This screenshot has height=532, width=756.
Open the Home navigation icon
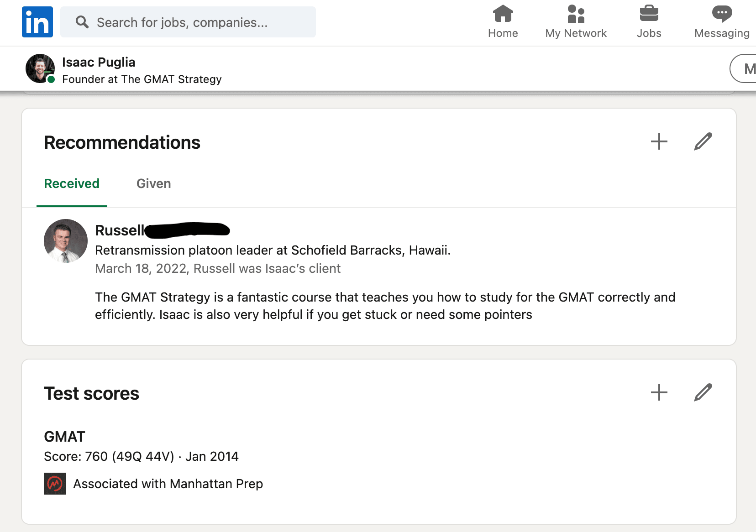click(x=503, y=14)
